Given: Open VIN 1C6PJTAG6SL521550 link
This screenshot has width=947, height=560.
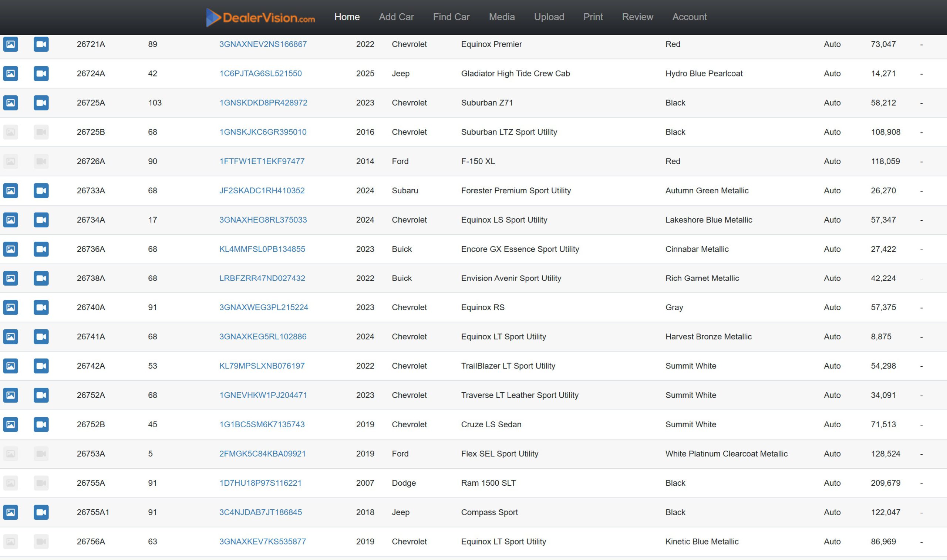Looking at the screenshot, I should (260, 73).
